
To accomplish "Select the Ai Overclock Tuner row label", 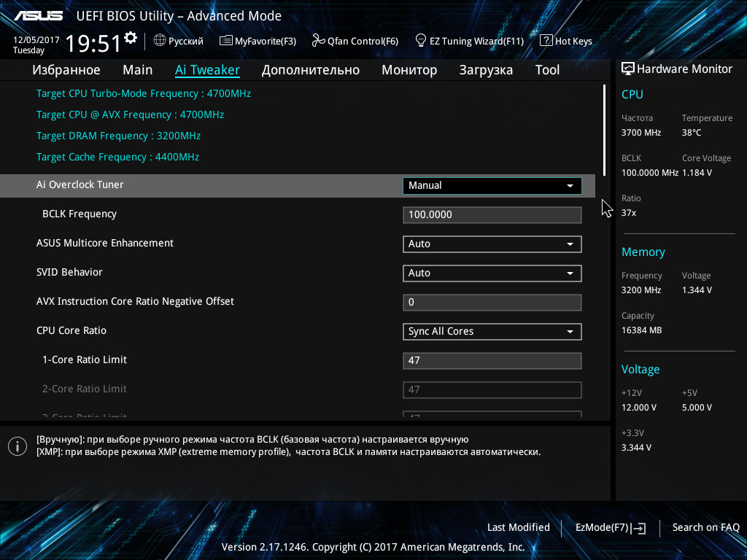I will (80, 184).
